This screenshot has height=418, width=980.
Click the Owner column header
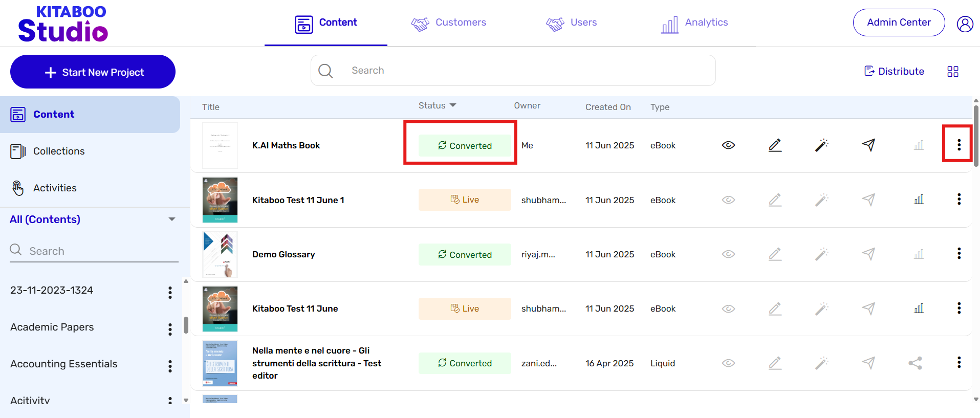527,105
